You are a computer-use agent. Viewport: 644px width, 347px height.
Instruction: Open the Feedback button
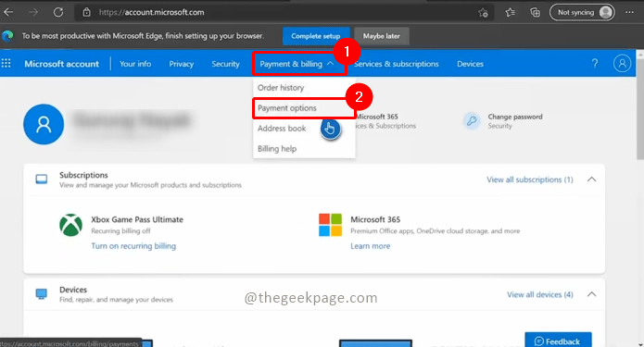point(558,341)
